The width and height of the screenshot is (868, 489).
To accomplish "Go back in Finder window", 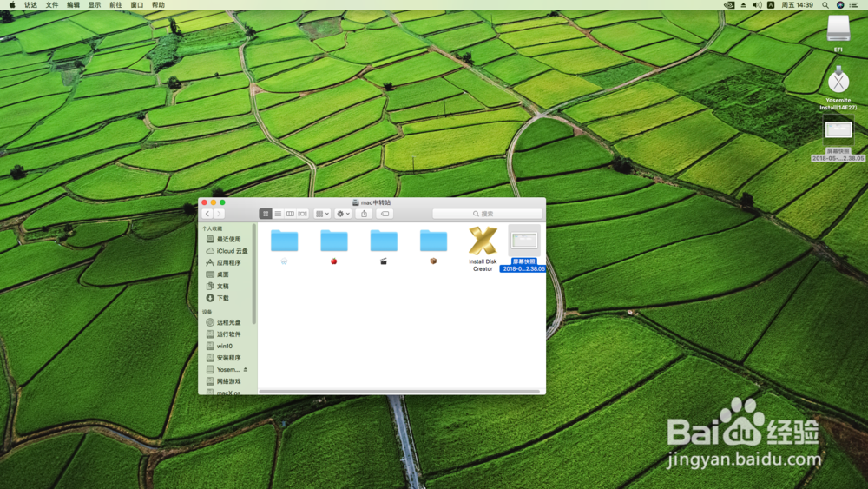I will click(207, 214).
